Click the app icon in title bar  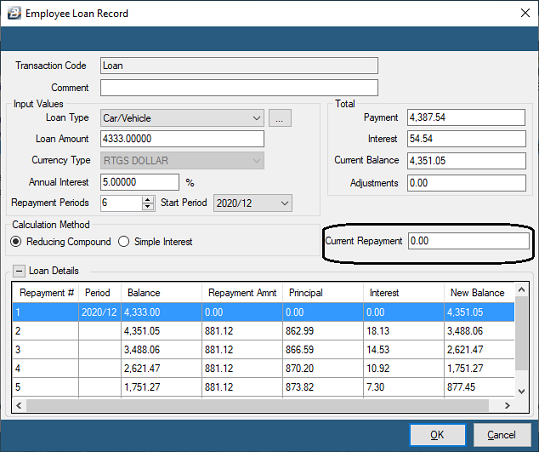(14, 13)
